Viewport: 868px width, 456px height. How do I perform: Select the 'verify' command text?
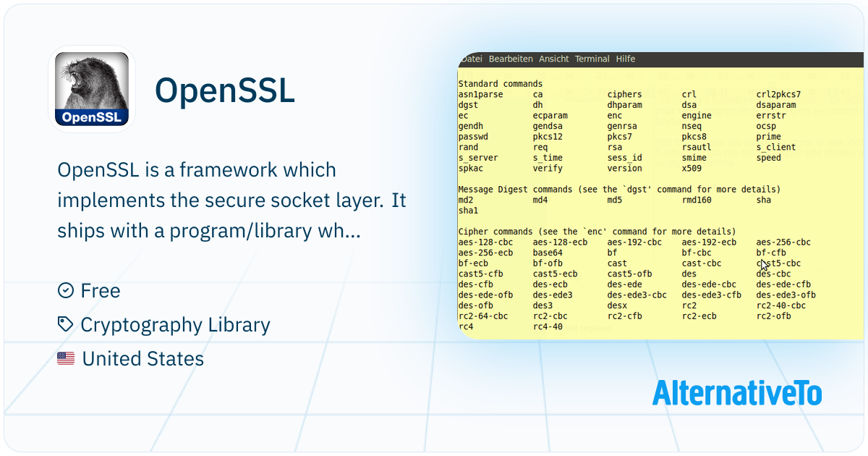[x=548, y=169]
